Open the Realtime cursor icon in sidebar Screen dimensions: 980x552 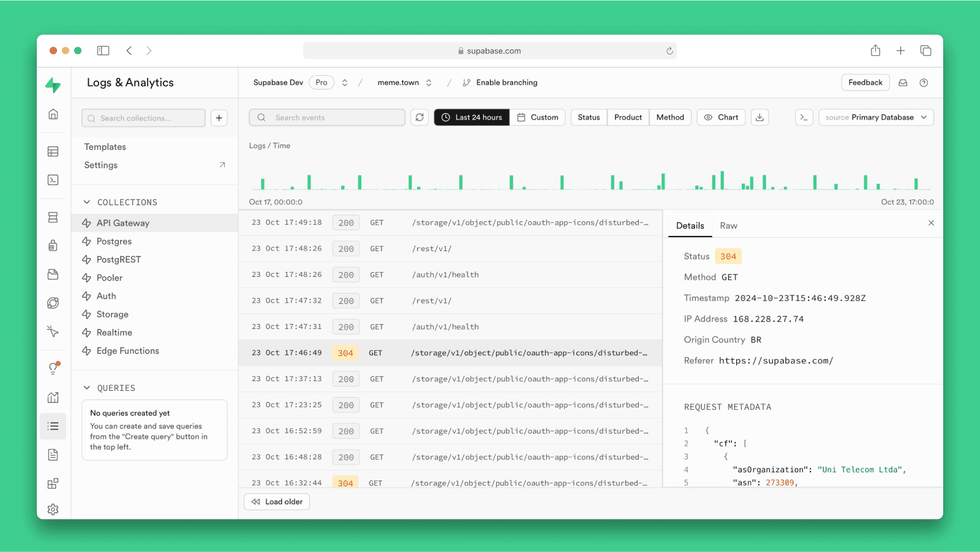[53, 331]
